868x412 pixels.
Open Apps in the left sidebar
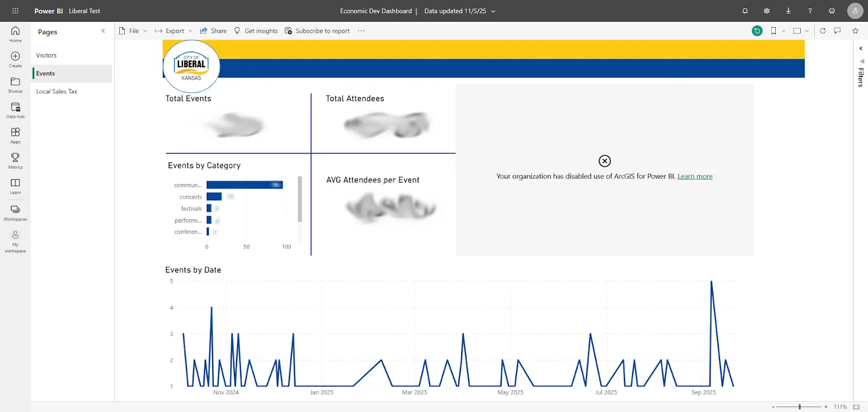15,135
